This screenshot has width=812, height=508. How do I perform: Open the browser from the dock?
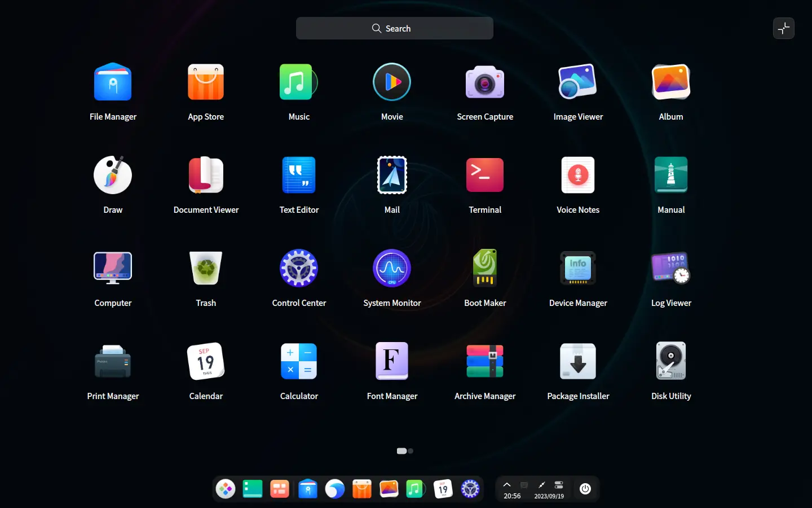[334, 489]
